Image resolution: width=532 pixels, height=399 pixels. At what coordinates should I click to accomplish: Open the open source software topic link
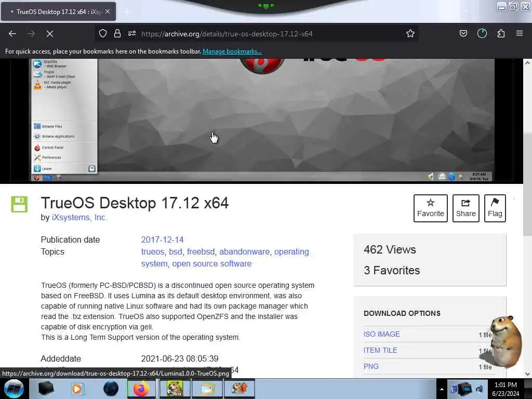click(212, 263)
